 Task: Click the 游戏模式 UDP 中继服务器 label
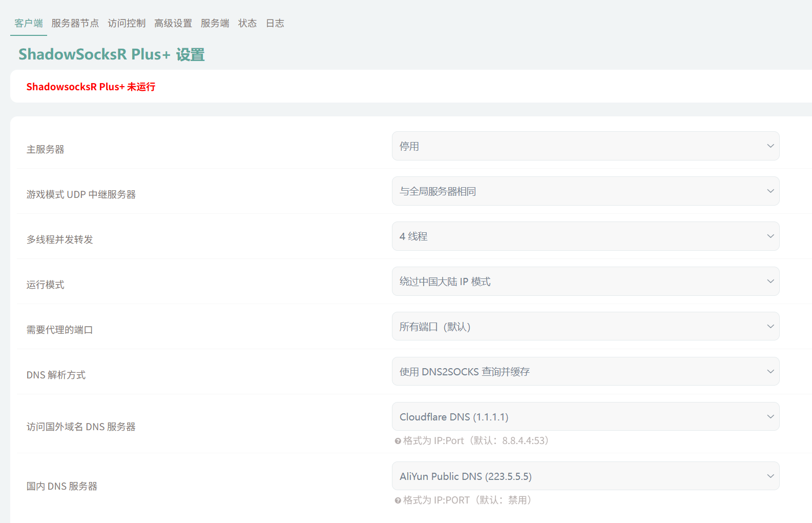81,194
